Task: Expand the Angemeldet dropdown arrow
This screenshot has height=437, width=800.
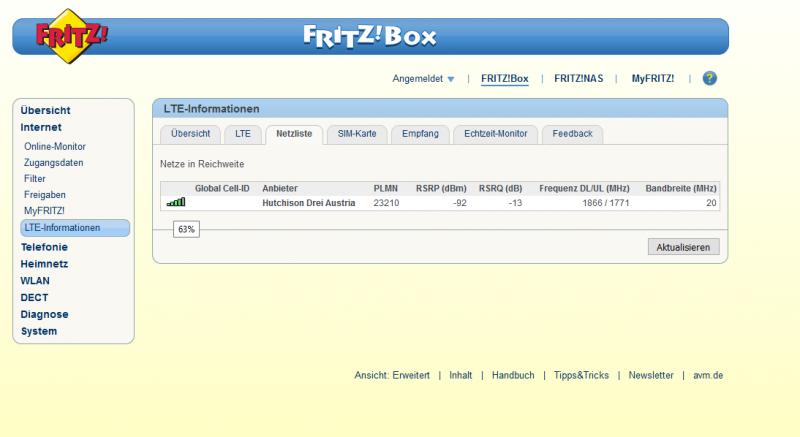Action: pos(451,79)
